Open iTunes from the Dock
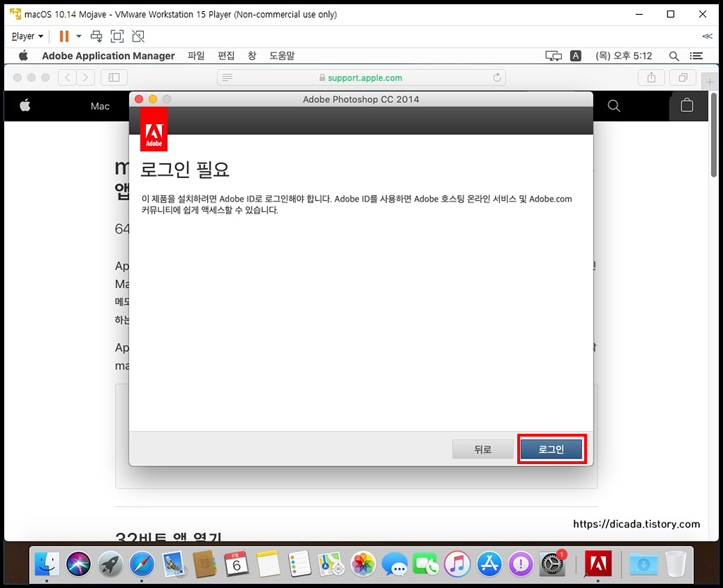Screen dimensions: 723x588 457,563
